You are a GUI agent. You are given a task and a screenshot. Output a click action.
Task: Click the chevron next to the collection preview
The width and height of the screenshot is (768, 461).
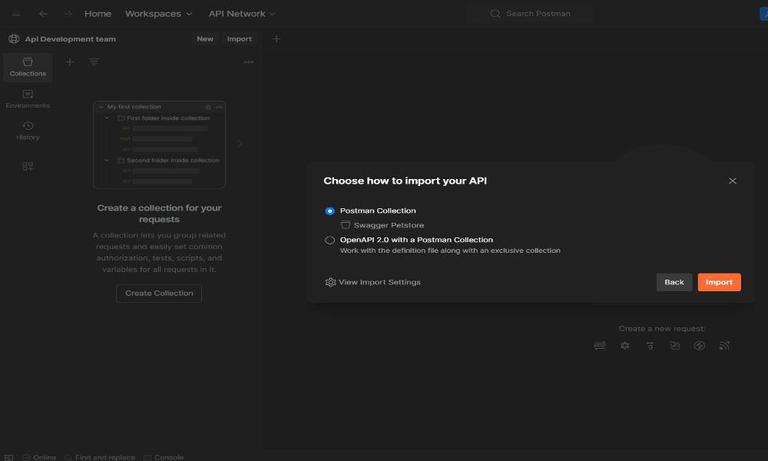click(240, 144)
